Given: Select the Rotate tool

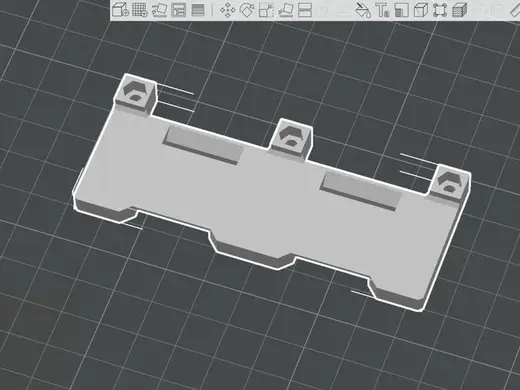Looking at the screenshot, I should click(x=247, y=10).
